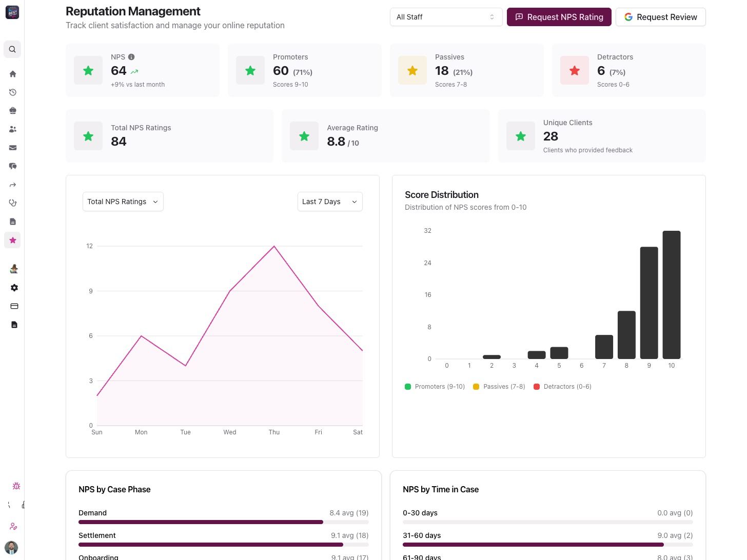Open the bug report icon near bottom sidebar
This screenshot has width=747, height=560.
tap(16, 486)
